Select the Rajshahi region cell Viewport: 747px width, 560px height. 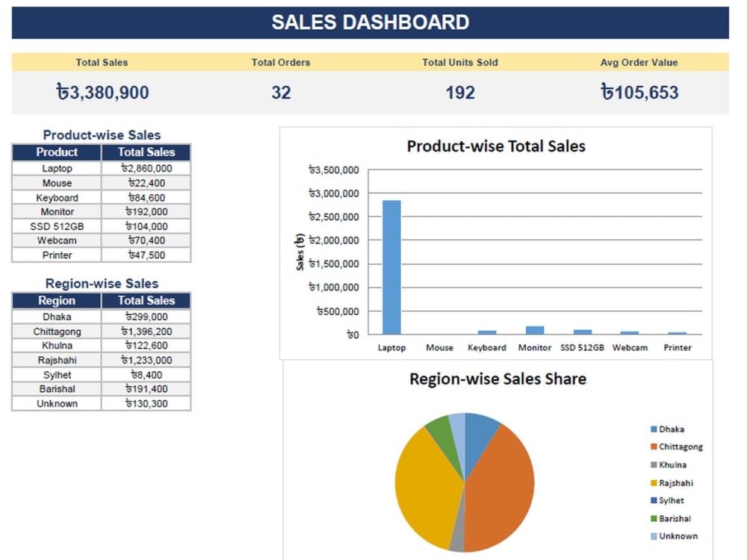pyautogui.click(x=57, y=360)
